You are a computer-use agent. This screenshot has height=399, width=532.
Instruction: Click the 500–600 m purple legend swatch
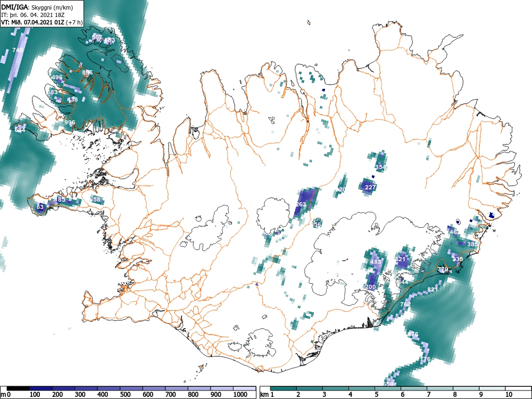pyautogui.click(x=131, y=388)
